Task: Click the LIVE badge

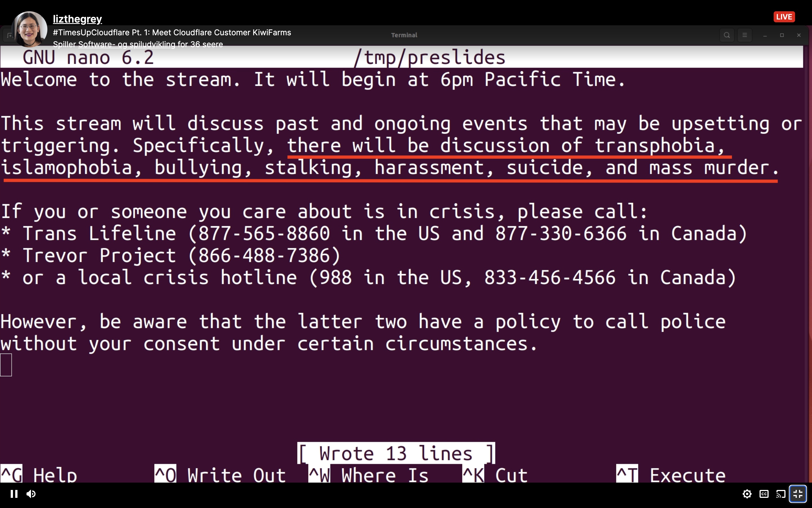Action: coord(784,17)
